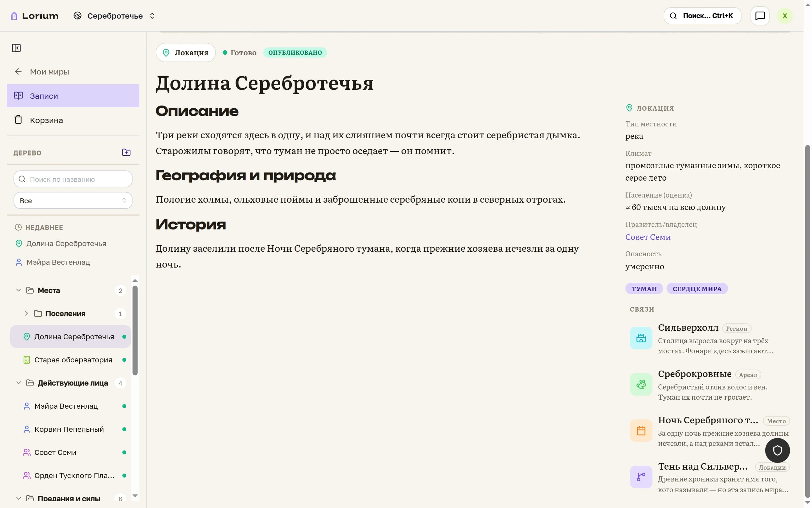
Task: Open the Тень над Сильвер… card
Action: [x=710, y=478]
